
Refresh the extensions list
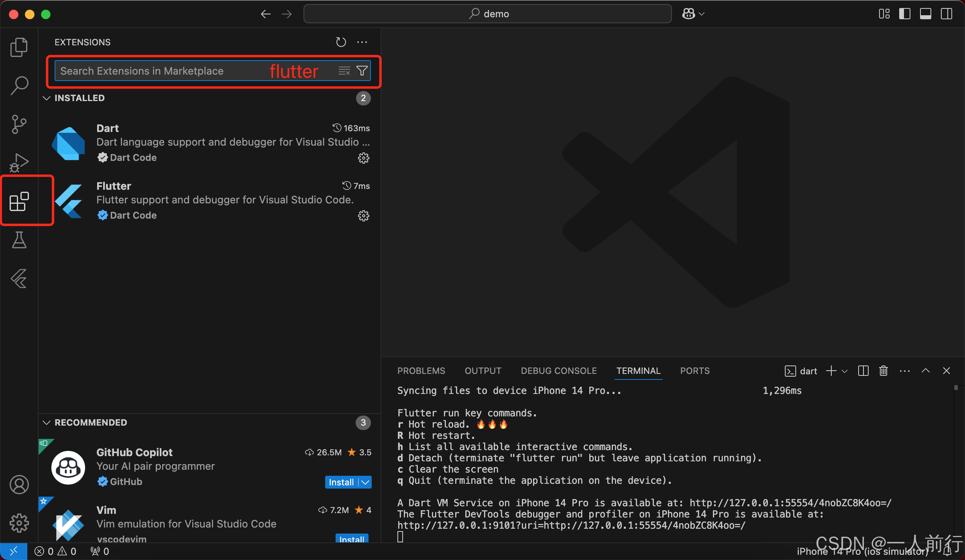pyautogui.click(x=341, y=42)
